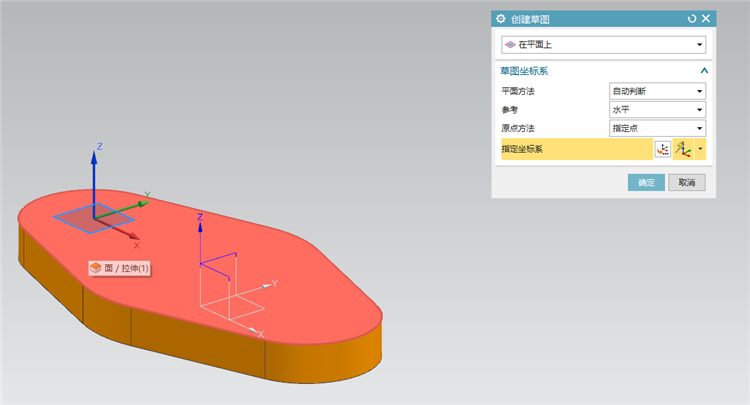Click the auto-infer coordinate system icon
Viewport: 750px width, 405px height.
pyautogui.click(x=683, y=149)
